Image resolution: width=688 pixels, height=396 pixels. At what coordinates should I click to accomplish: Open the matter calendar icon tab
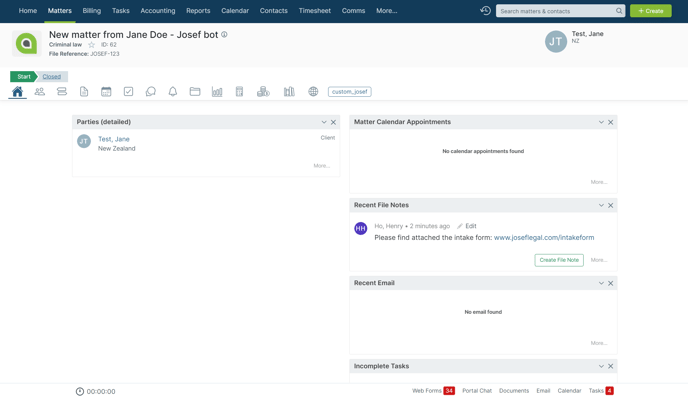106,92
